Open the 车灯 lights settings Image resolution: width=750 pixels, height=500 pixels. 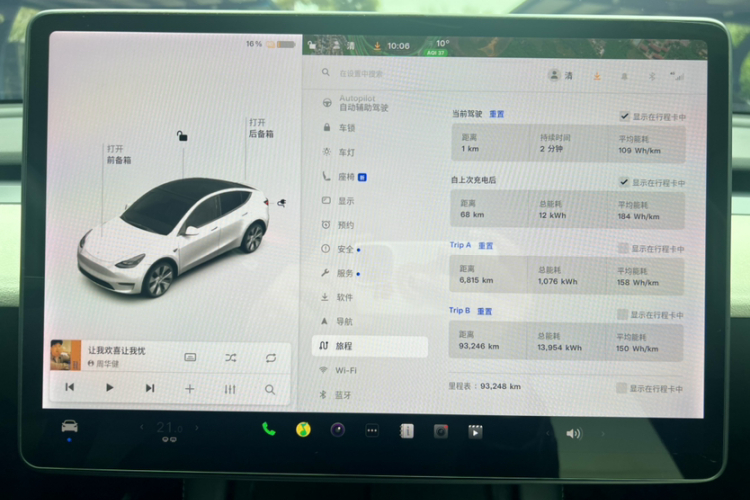[339, 152]
